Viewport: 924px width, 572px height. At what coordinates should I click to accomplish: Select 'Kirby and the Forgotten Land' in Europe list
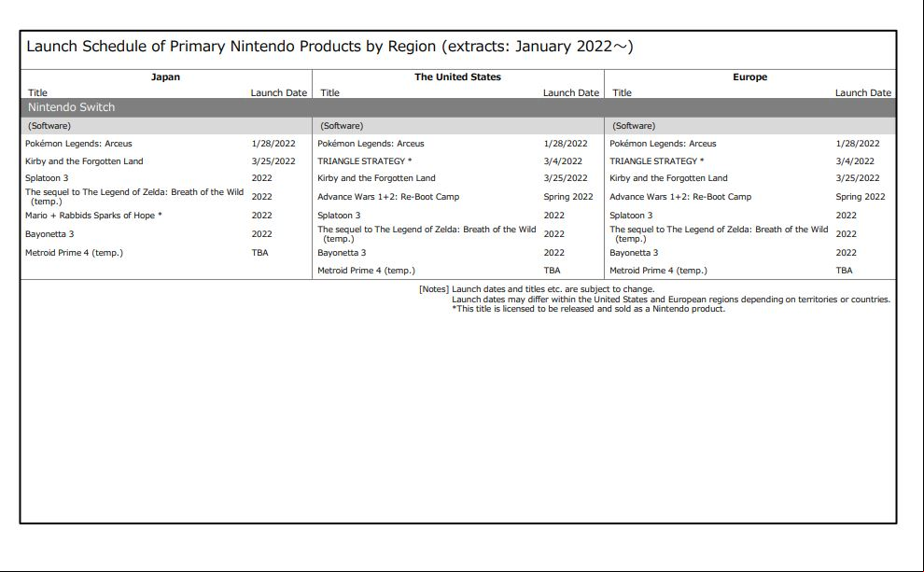click(x=668, y=178)
